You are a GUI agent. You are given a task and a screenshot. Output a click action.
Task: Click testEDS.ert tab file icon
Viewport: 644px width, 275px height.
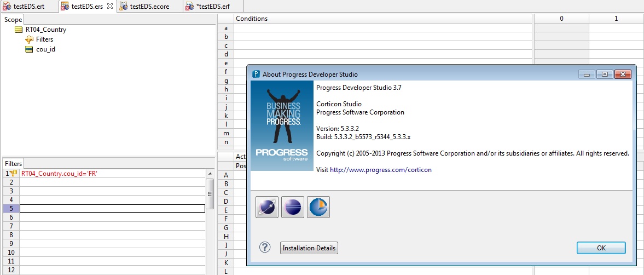[x=7, y=6]
